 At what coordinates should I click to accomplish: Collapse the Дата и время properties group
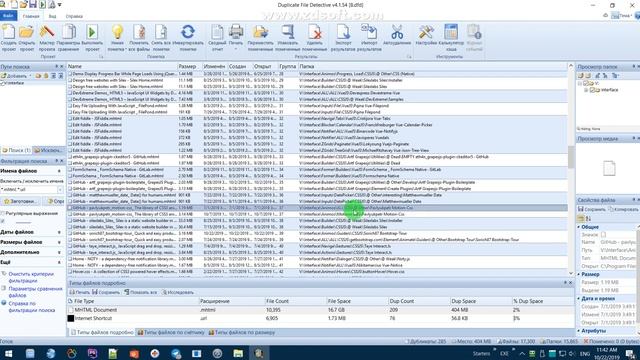pos(579,299)
